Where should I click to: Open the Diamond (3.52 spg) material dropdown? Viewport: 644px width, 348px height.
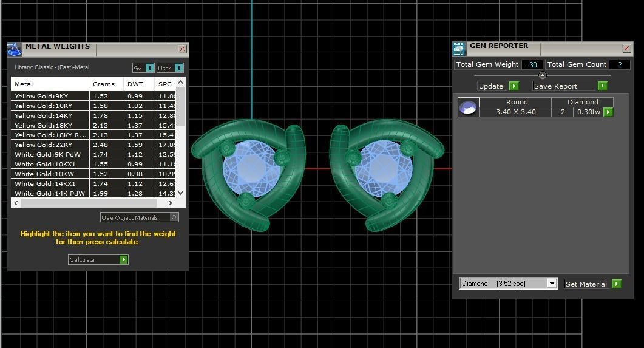552,284
